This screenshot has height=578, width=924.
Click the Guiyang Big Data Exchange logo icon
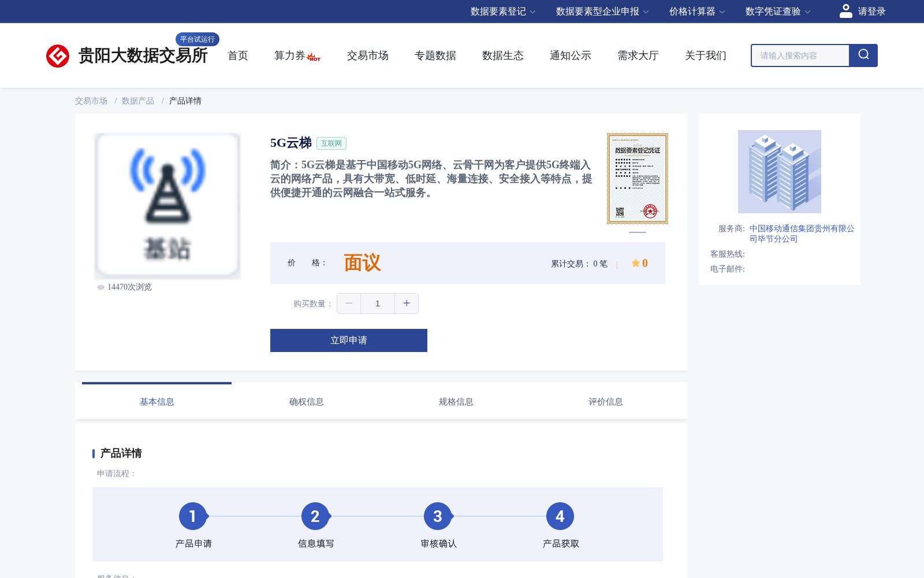58,56
